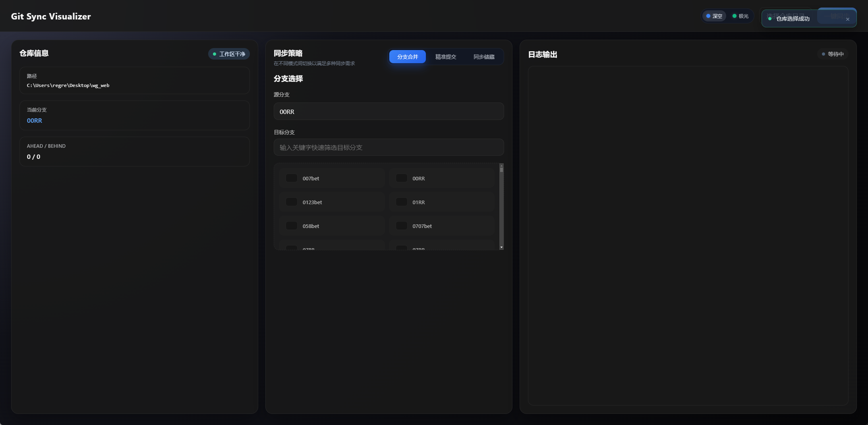Open the 源分支 dropdown showing 00RR
This screenshot has height=425, width=868.
(389, 112)
